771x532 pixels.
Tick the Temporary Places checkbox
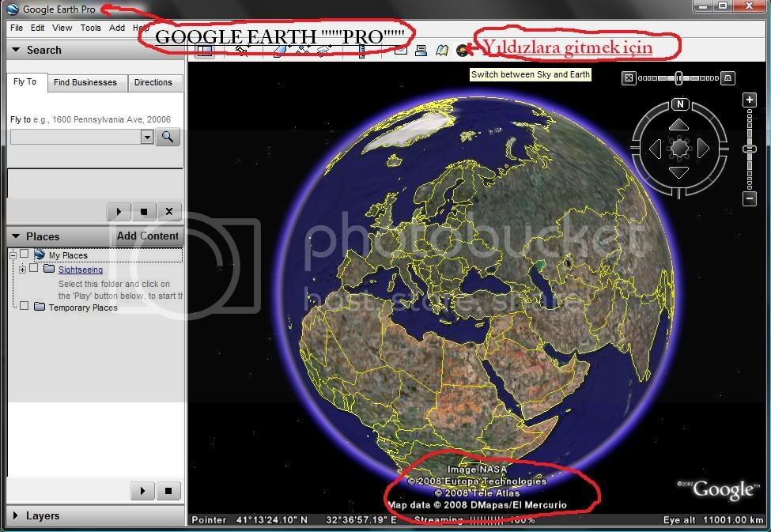(24, 307)
